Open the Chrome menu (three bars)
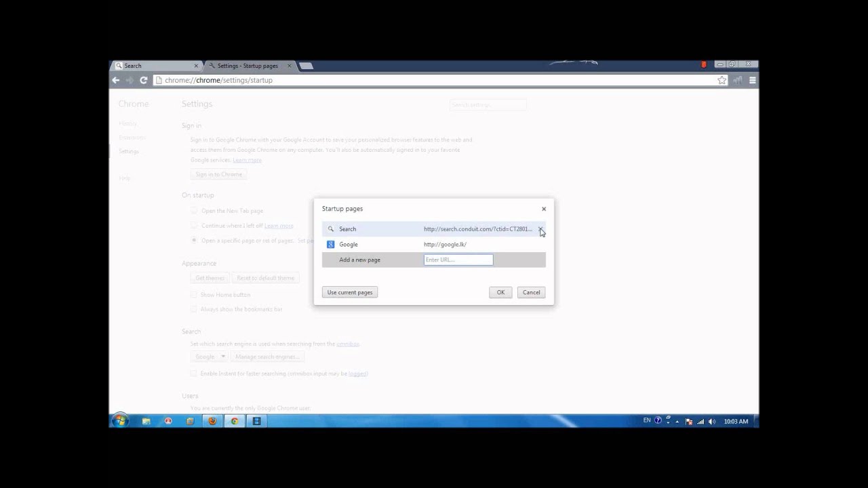The height and width of the screenshot is (488, 868). click(752, 80)
